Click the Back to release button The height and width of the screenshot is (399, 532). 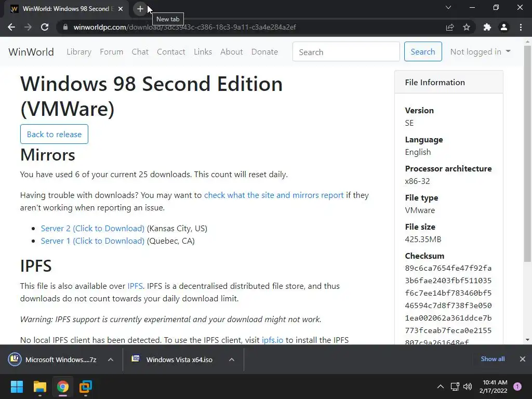click(54, 134)
